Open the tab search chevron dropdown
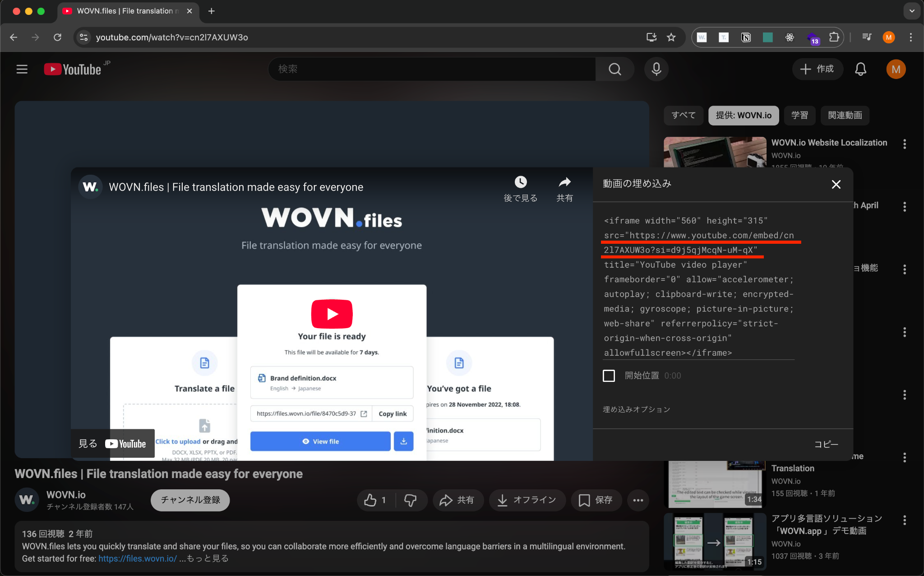924x576 pixels. pyautogui.click(x=912, y=11)
